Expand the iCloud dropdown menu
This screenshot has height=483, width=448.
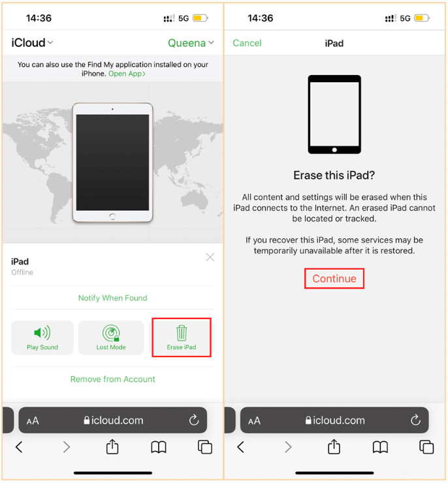pyautogui.click(x=32, y=42)
